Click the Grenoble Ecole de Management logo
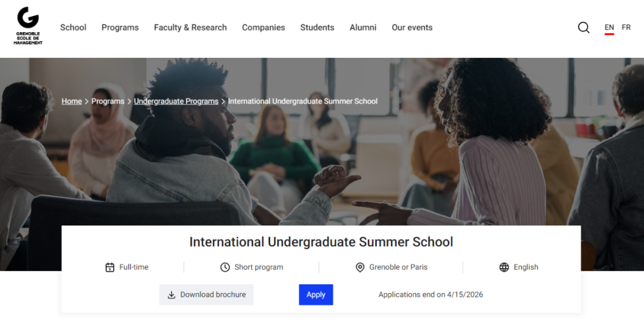This screenshot has width=644, height=326. pos(28,26)
